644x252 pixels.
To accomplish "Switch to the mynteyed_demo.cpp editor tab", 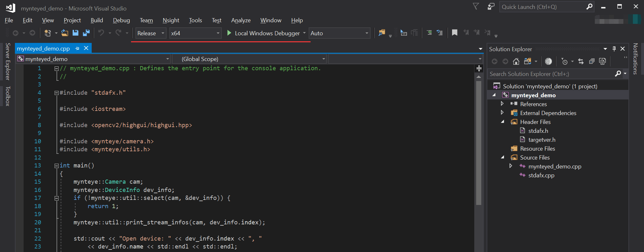I will click(x=43, y=48).
